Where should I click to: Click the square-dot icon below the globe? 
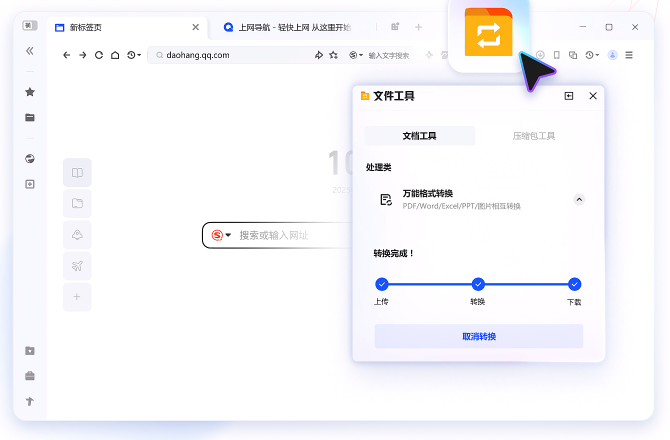click(30, 184)
